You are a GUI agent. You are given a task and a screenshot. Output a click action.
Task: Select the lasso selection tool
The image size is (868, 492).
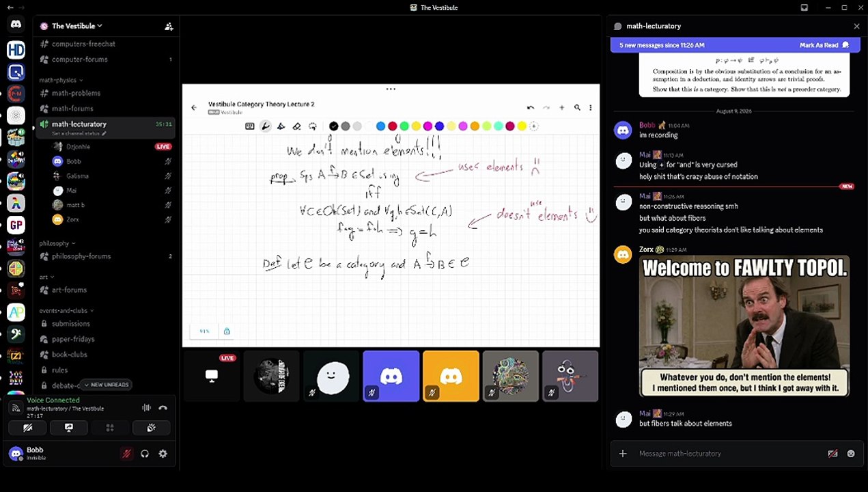tap(313, 126)
